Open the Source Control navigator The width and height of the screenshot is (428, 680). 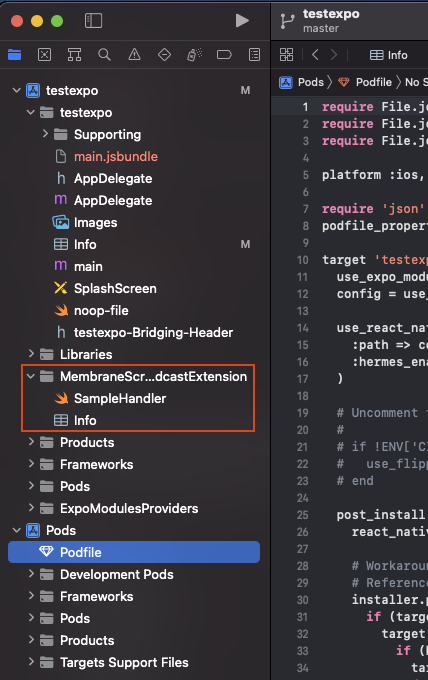click(44, 55)
